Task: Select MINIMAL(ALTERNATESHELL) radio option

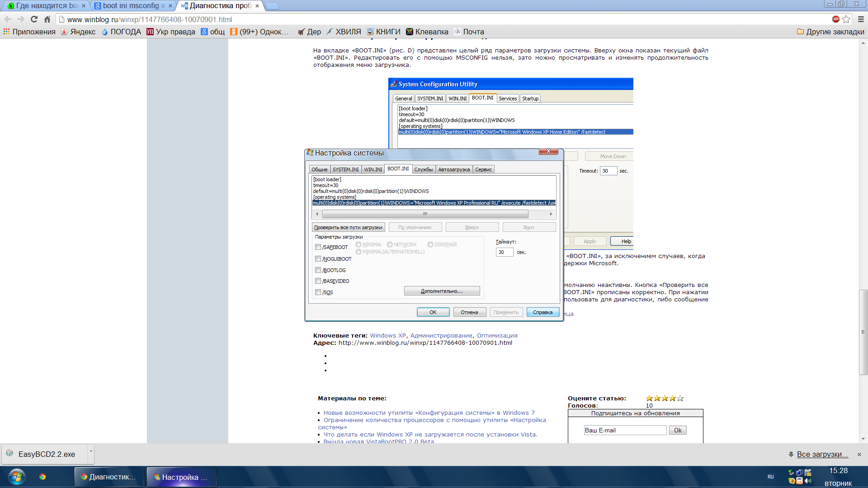Action: pyautogui.click(x=359, y=252)
